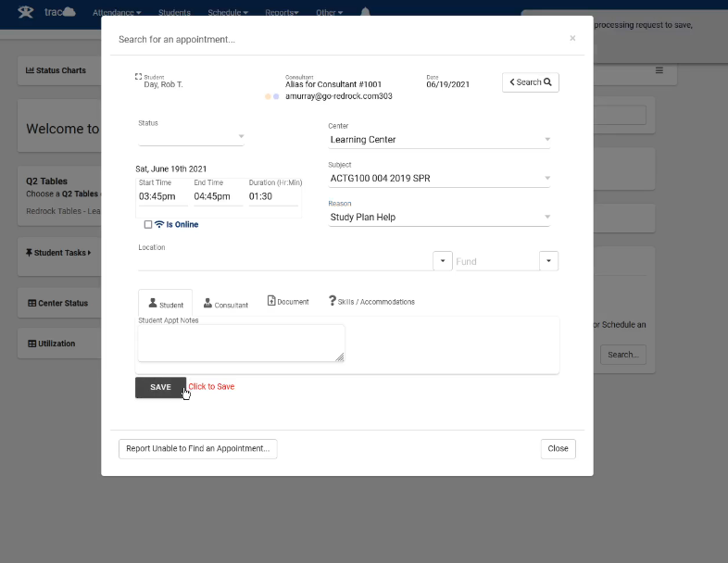Close the dialog with the X

(x=572, y=38)
